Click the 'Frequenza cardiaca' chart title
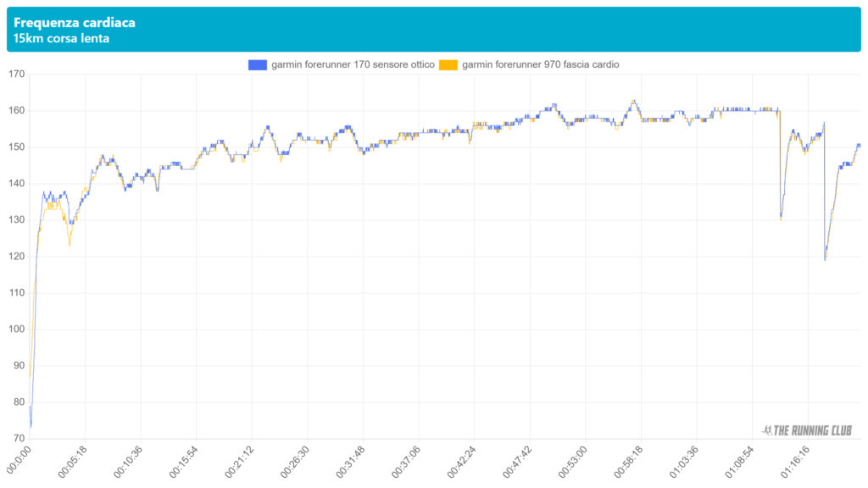 (75, 23)
